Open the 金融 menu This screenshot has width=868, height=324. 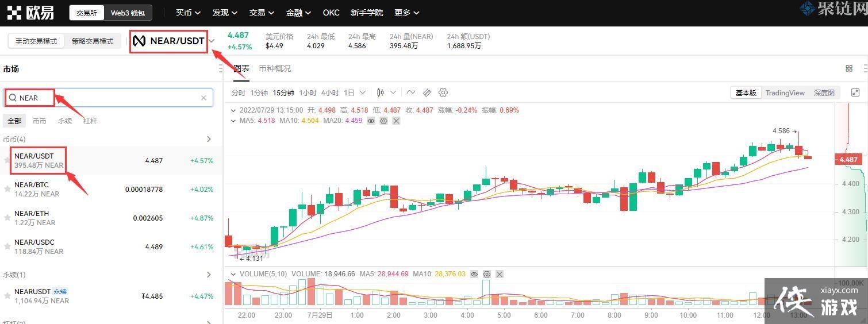click(x=298, y=13)
